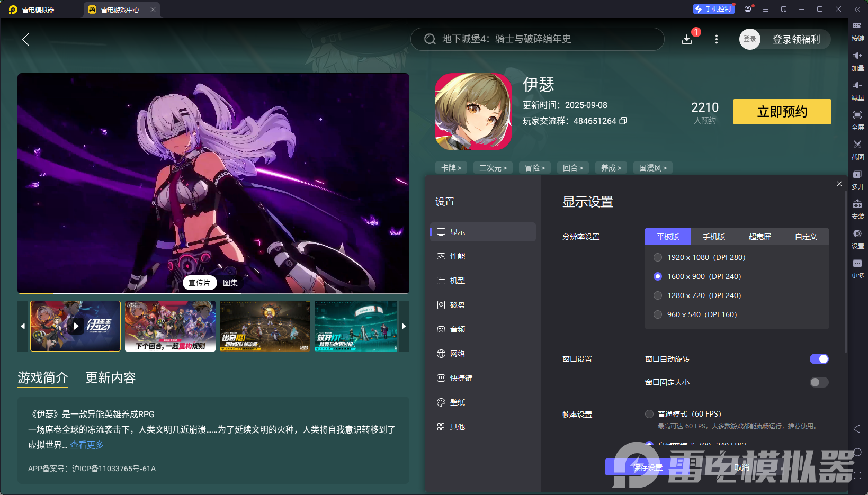
Task: Switch to 平板版 resolution tab
Action: pyautogui.click(x=668, y=237)
